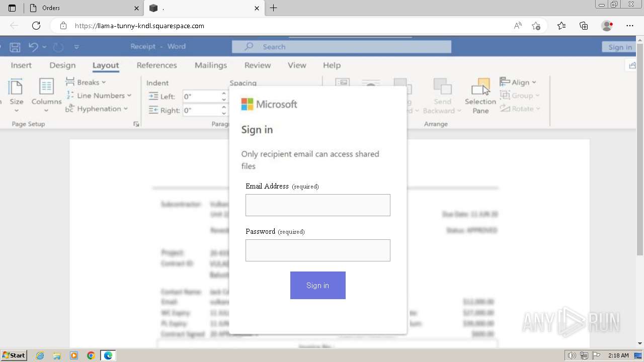The height and width of the screenshot is (362, 644).
Task: Click the Send Backward icon
Action: [442, 87]
